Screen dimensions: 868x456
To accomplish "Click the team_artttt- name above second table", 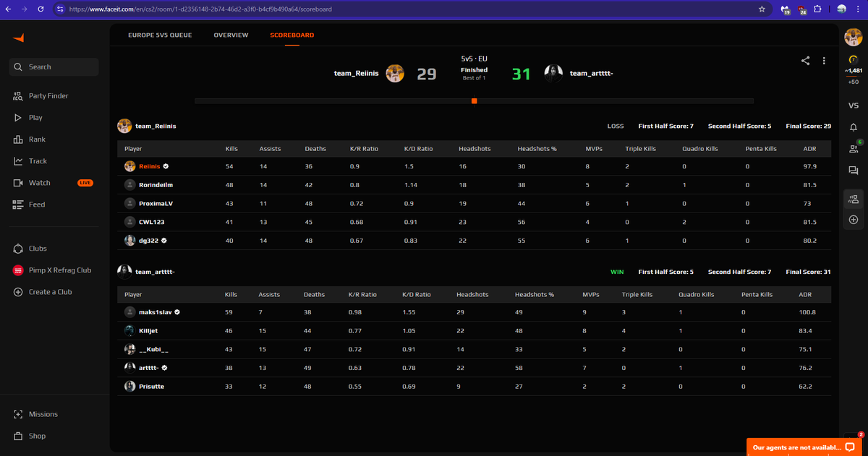I will [x=155, y=272].
